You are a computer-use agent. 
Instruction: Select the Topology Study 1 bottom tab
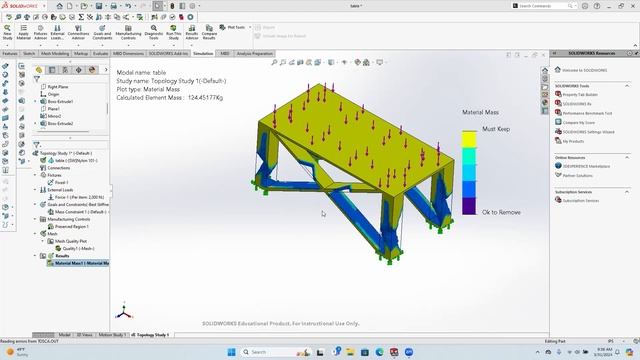[151, 335]
